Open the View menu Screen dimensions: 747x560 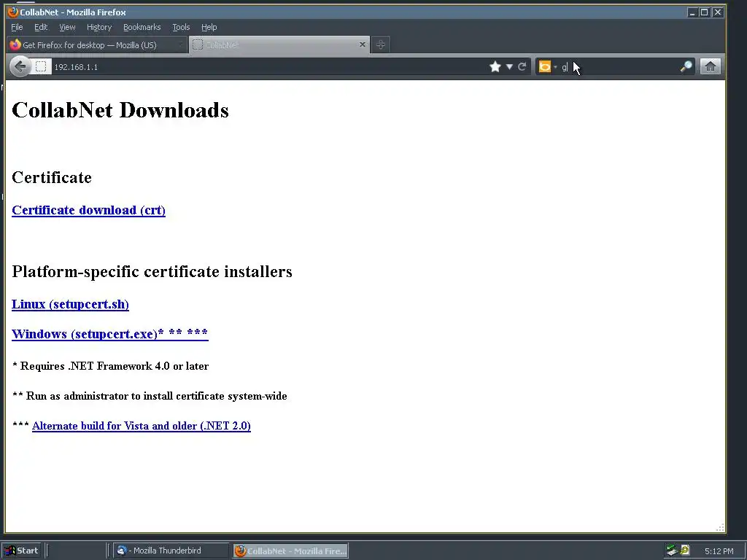[67, 27]
